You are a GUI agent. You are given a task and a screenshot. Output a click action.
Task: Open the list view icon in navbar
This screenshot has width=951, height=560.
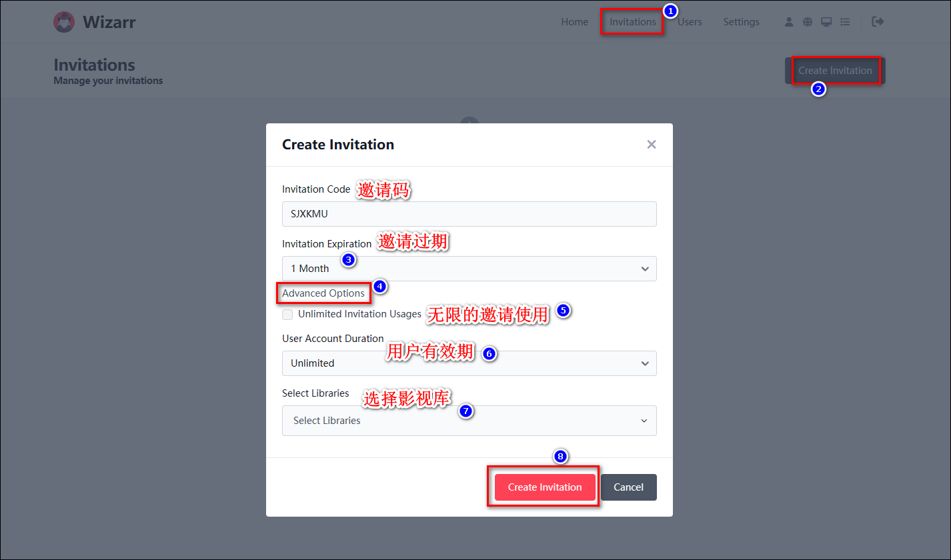[x=845, y=22]
